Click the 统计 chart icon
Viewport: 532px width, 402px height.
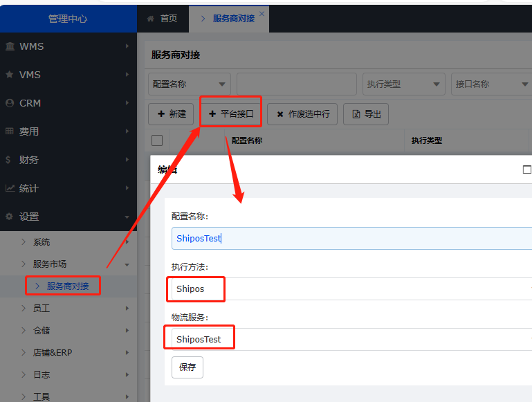click(x=10, y=188)
